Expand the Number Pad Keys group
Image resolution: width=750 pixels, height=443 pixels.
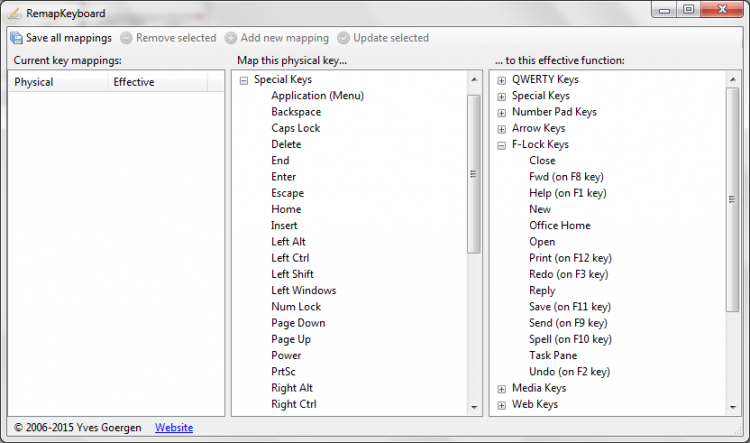501,113
